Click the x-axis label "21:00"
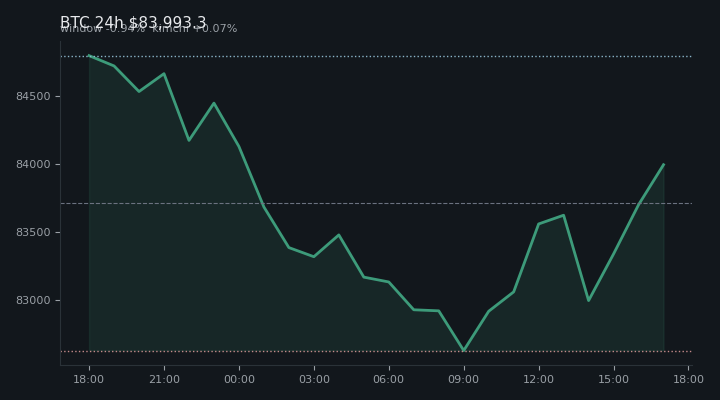This screenshot has width=720, height=400. (164, 379)
